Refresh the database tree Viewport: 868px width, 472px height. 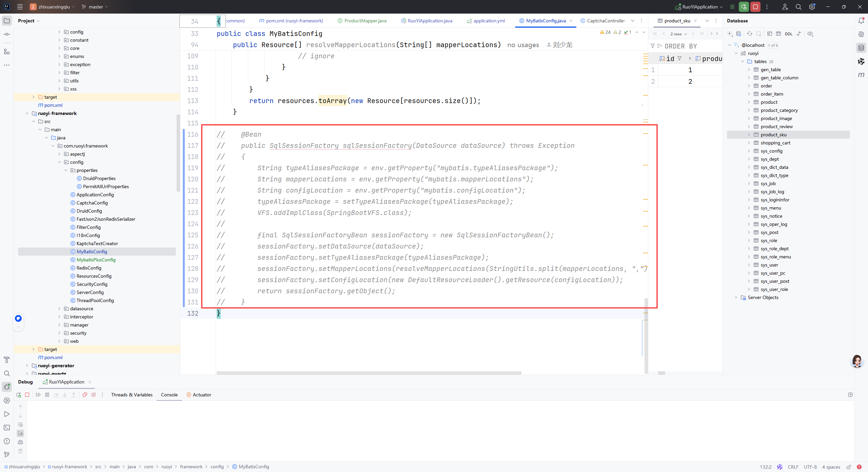[750, 34]
